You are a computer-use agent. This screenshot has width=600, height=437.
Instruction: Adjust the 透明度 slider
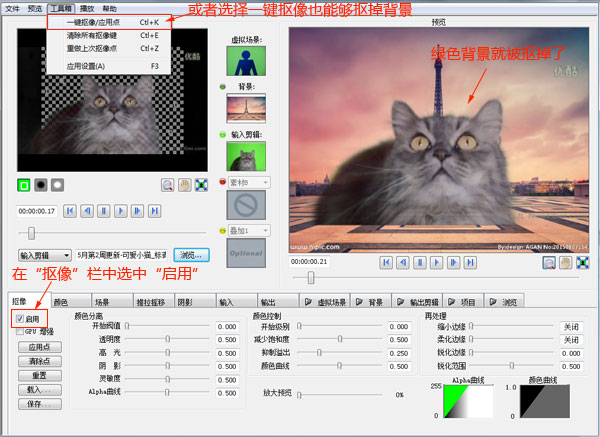(x=168, y=339)
